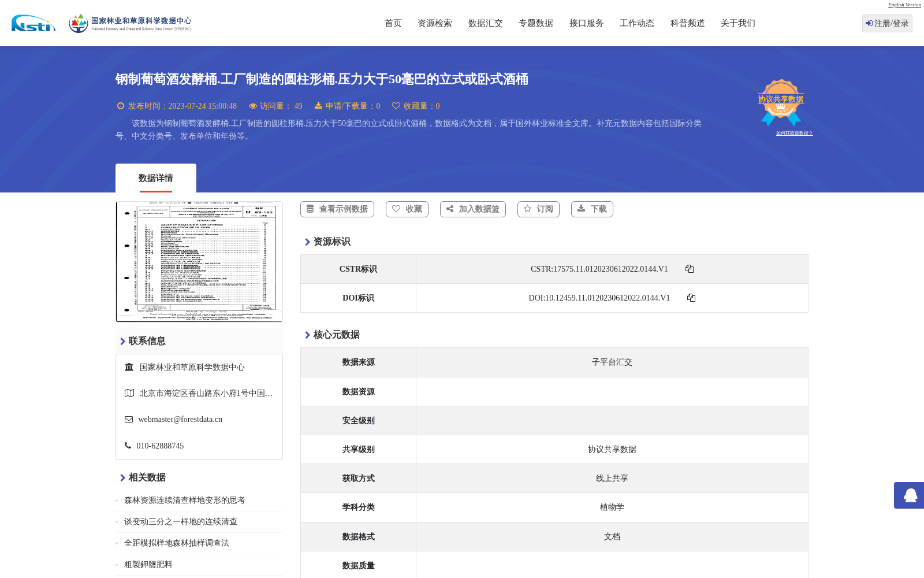Click the 线上共享 value
This screenshot has height=578, width=924.
tap(612, 479)
